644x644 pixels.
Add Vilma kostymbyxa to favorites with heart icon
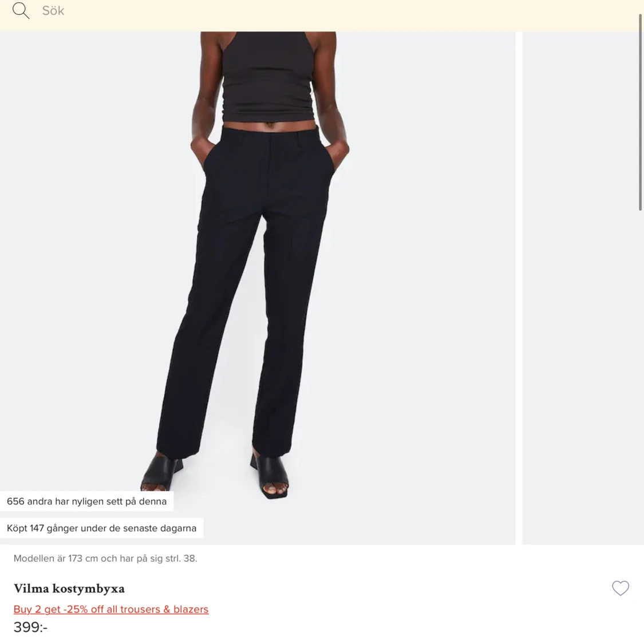click(620, 588)
